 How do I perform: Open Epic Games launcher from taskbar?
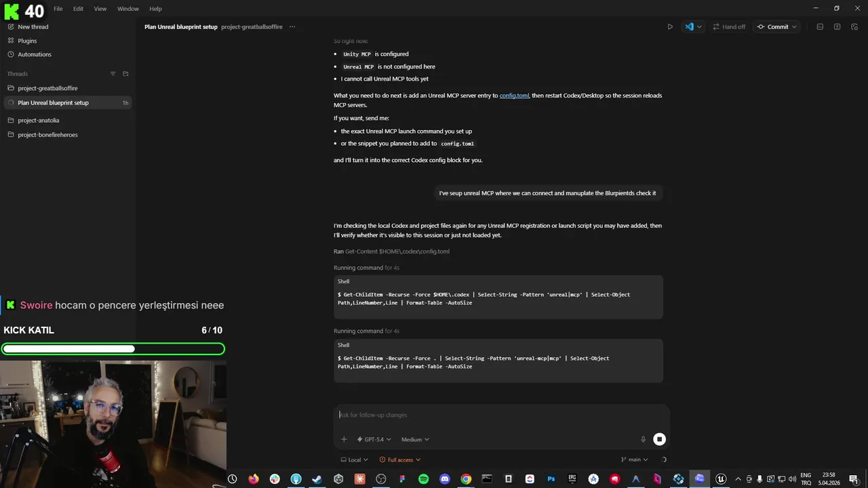[x=572, y=479]
